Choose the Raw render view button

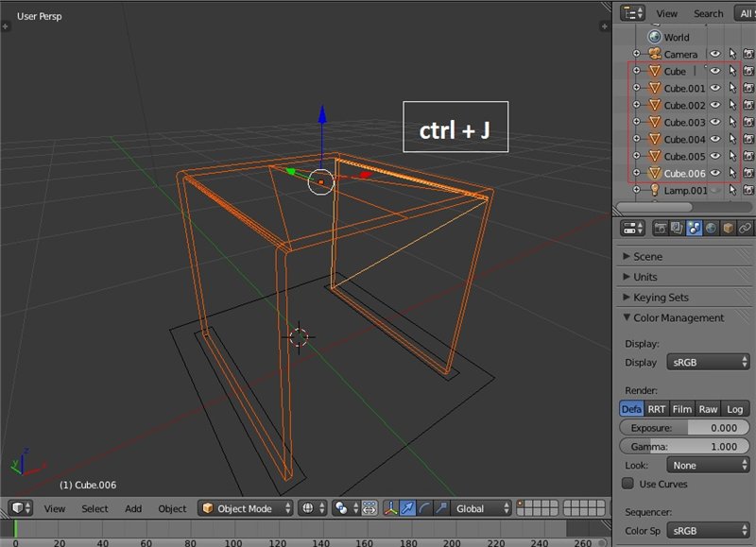pyautogui.click(x=708, y=409)
